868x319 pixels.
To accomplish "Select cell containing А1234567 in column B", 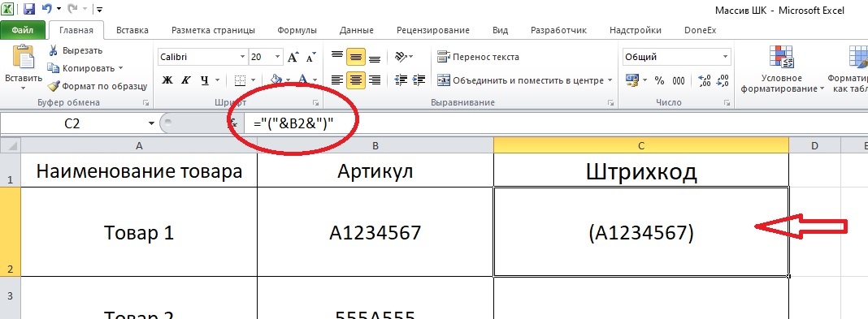I will [x=375, y=232].
